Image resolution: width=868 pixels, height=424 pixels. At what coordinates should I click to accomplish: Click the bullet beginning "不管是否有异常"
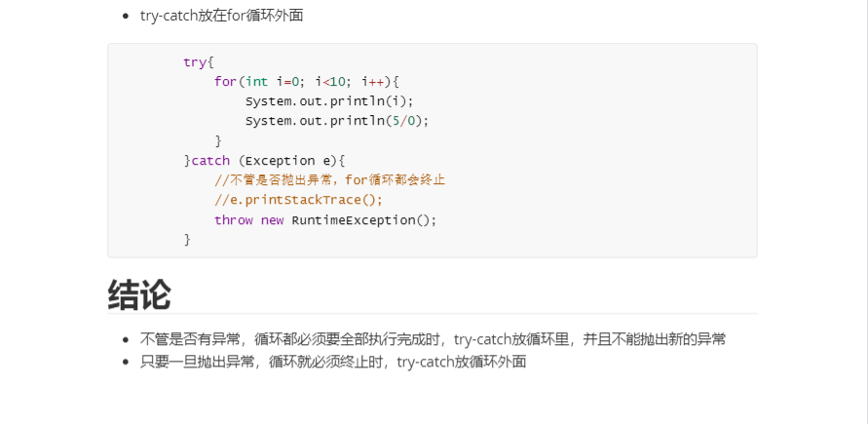(x=433, y=339)
